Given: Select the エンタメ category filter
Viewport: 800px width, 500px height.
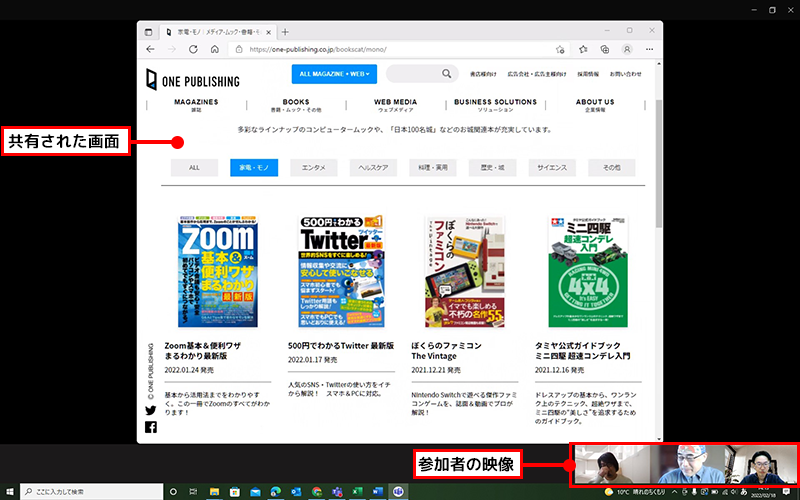Looking at the screenshot, I should (314, 167).
